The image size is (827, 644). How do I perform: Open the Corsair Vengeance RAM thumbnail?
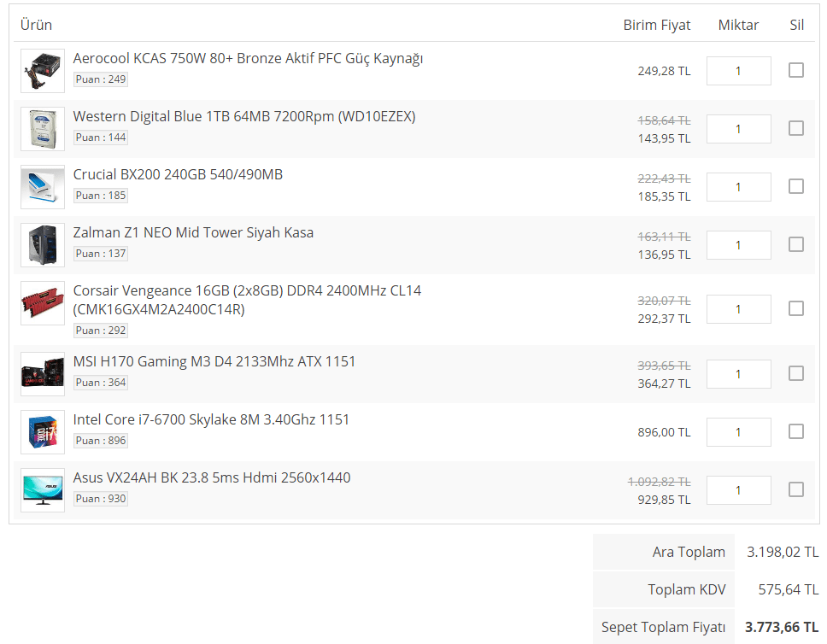pos(43,302)
